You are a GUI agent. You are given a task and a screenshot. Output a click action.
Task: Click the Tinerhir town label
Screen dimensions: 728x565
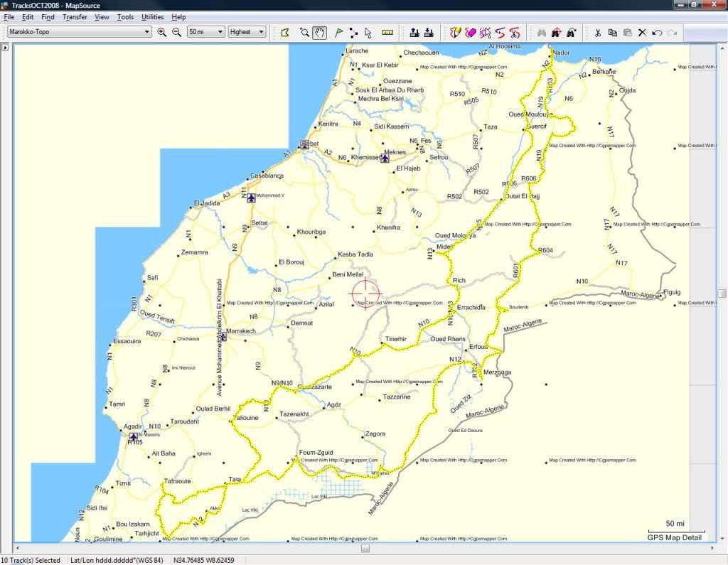[396, 339]
